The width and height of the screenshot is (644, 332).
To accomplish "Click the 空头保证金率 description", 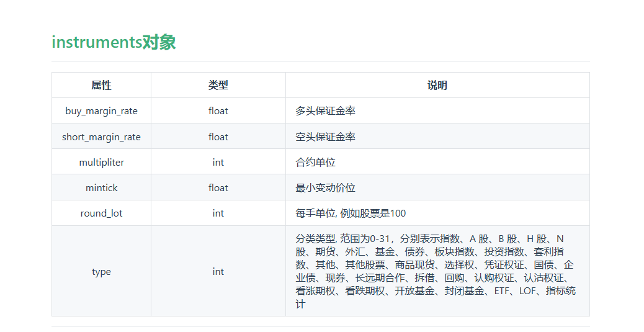I will click(325, 137).
